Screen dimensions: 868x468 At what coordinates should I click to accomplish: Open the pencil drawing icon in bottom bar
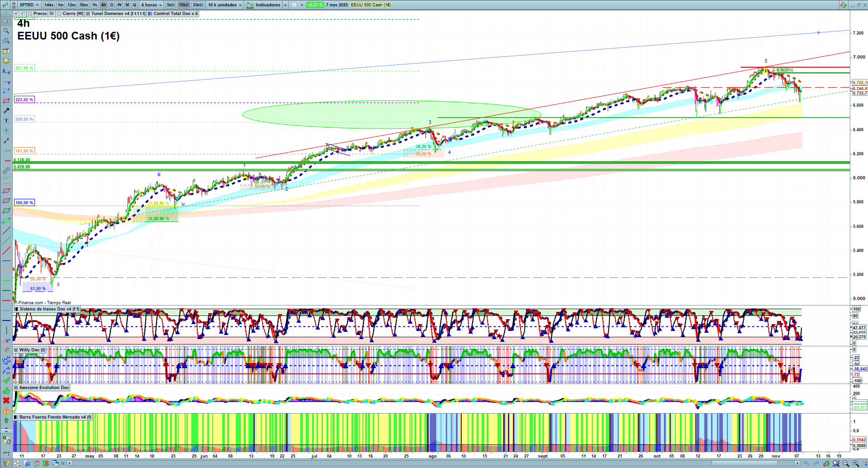[x=6, y=463]
